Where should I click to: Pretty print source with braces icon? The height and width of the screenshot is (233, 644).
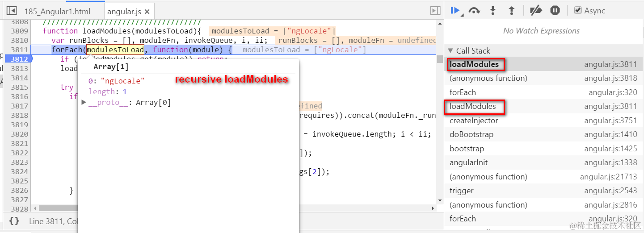click(x=14, y=221)
